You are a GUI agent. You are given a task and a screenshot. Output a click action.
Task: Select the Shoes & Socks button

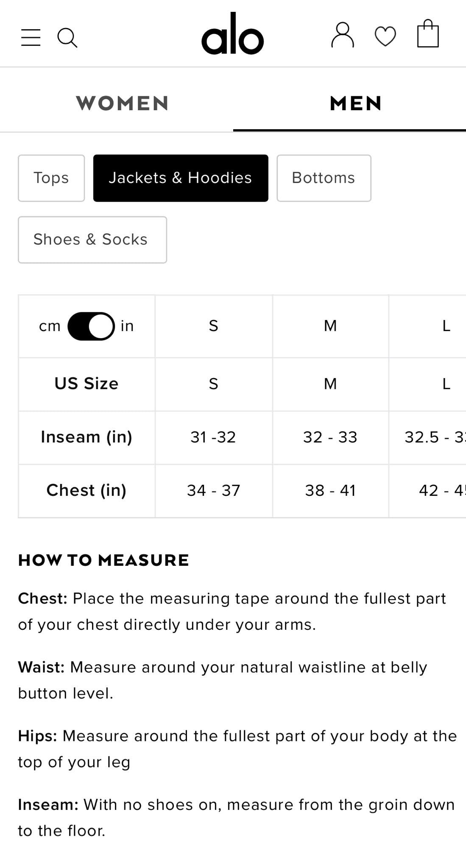pos(92,240)
